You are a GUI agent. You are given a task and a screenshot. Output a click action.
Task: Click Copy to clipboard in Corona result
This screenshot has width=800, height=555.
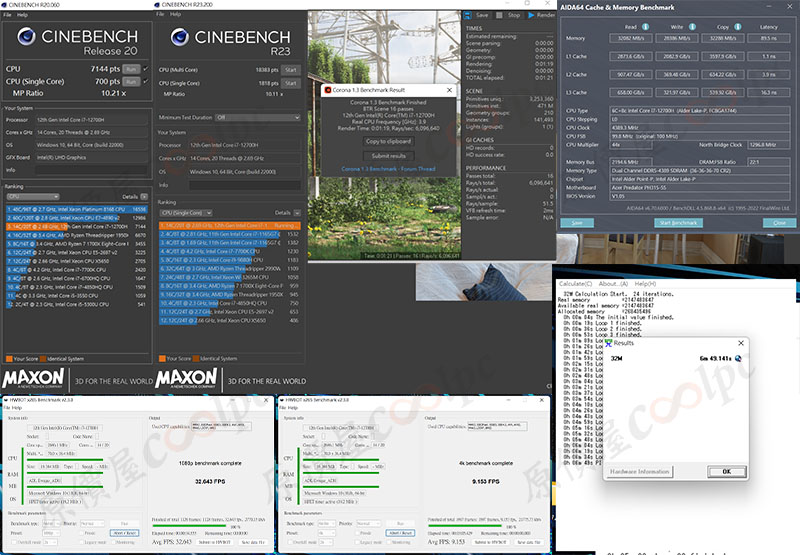(388, 142)
